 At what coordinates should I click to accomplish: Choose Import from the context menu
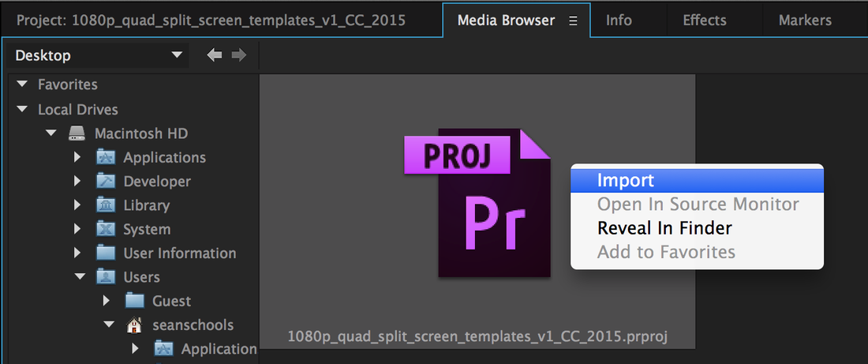tap(697, 181)
